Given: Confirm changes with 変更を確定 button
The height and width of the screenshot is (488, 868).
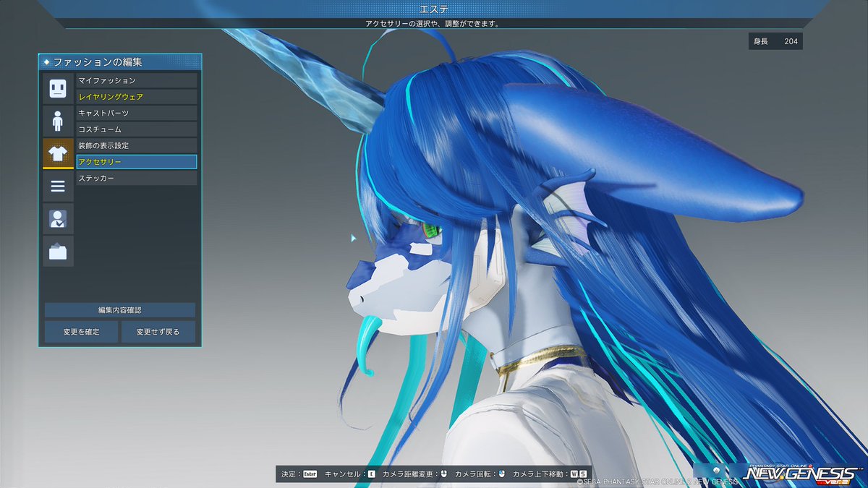Looking at the screenshot, I should [x=81, y=332].
